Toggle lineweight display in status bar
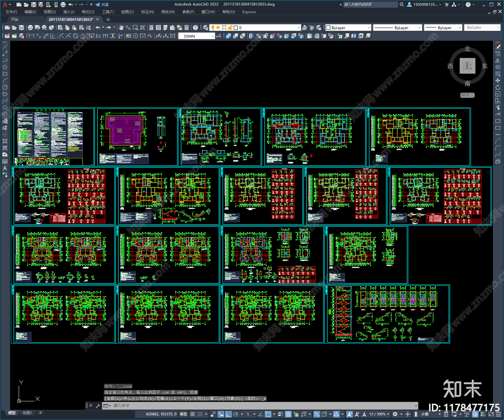The height and width of the screenshot is (420, 504). coord(280,414)
